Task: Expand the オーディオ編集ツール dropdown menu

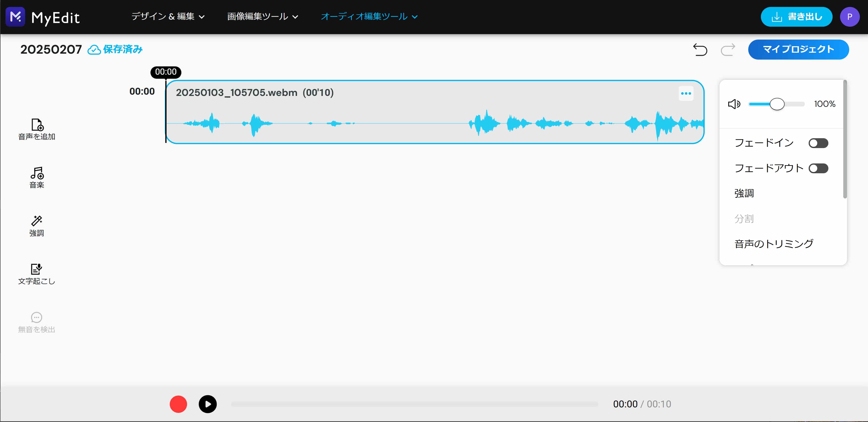Action: (x=369, y=17)
